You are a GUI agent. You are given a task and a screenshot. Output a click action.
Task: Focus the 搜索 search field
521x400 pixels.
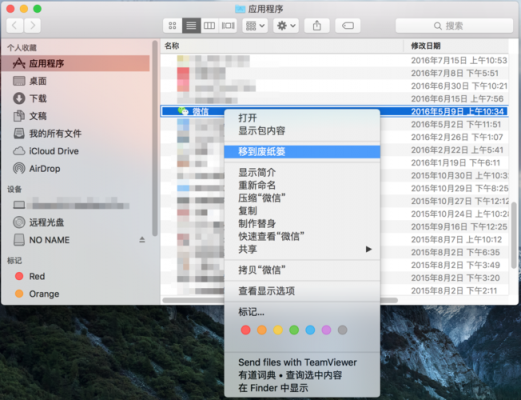pyautogui.click(x=454, y=26)
